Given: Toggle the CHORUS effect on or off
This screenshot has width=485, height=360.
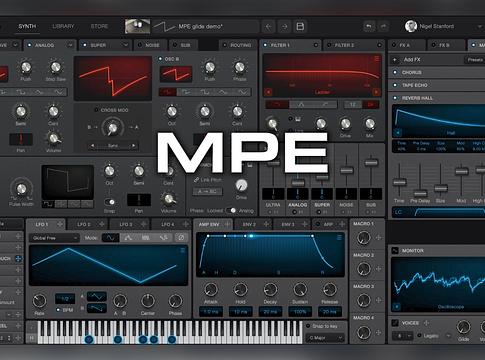Looking at the screenshot, I should [x=395, y=72].
